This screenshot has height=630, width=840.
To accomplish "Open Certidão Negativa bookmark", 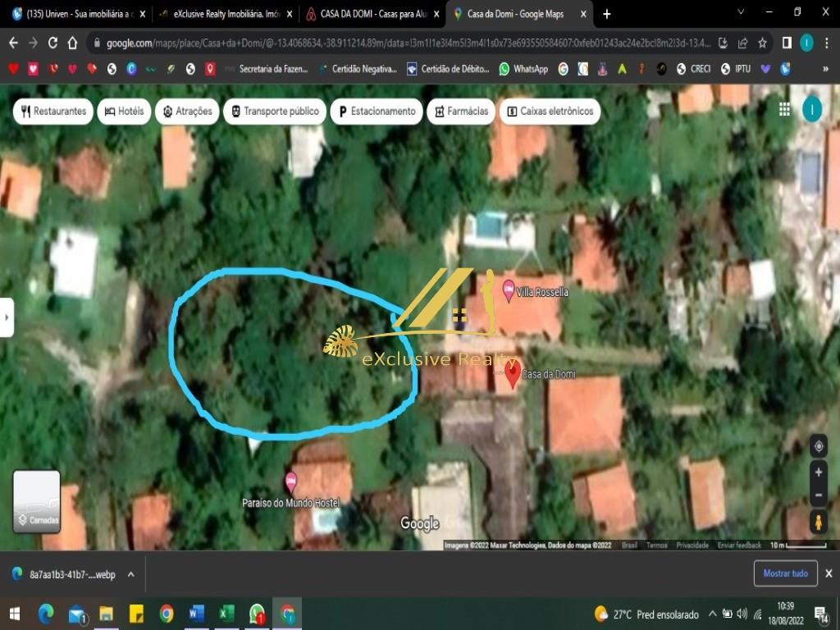I will 358,69.
